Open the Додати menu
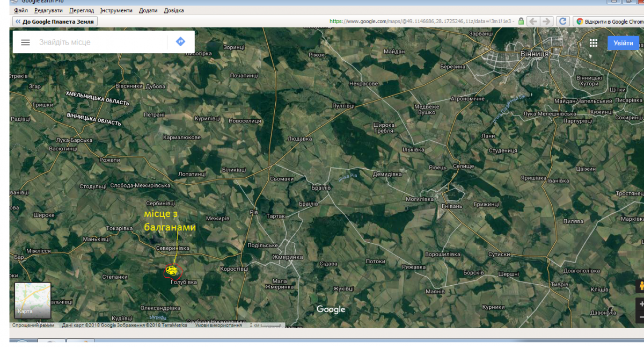This screenshot has width=644, height=347. (148, 10)
